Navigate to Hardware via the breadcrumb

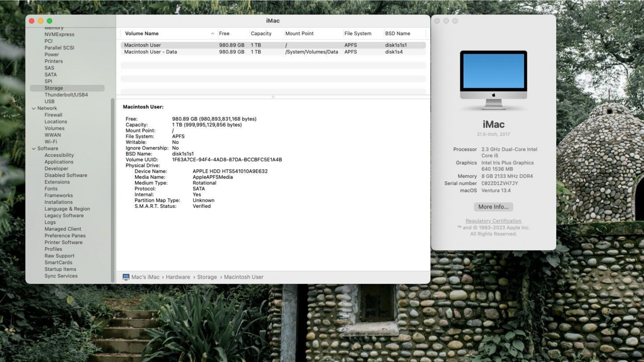(x=177, y=277)
